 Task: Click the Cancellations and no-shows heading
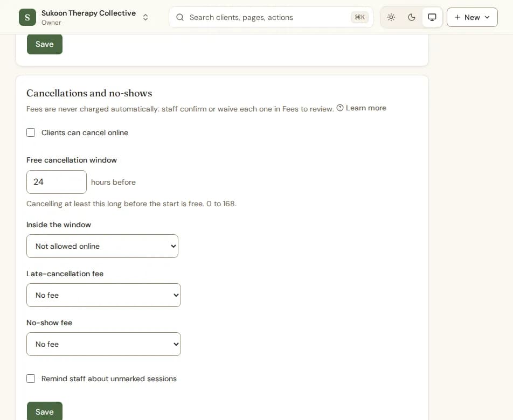pos(89,93)
